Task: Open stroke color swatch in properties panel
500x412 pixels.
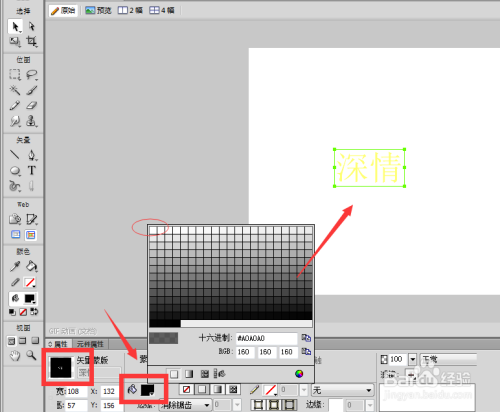Action: tap(270, 390)
